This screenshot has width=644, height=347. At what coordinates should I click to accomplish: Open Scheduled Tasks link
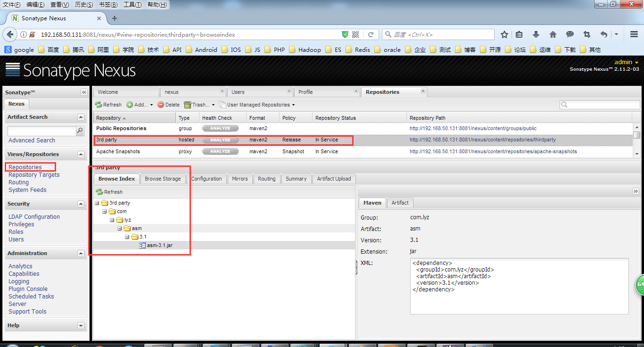click(31, 297)
